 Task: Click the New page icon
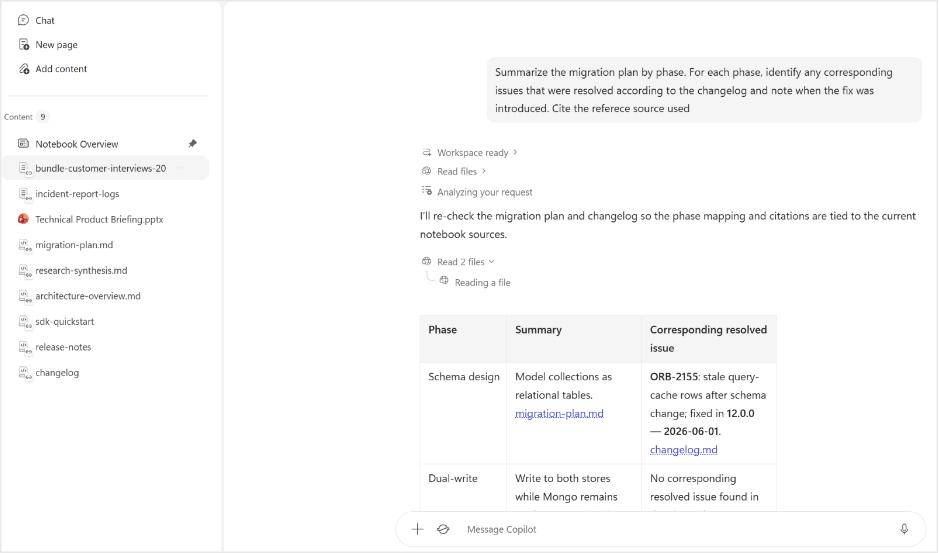click(x=23, y=44)
